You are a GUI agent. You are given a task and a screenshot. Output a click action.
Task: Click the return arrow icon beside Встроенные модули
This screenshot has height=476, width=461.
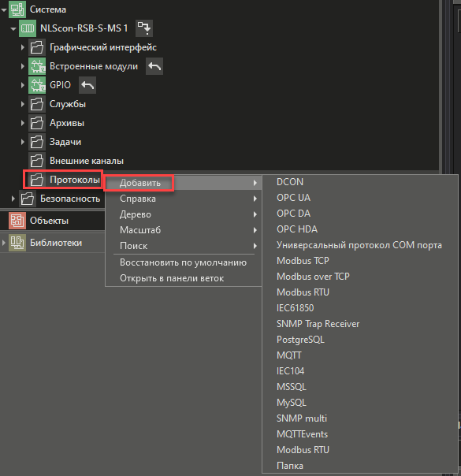(154, 66)
